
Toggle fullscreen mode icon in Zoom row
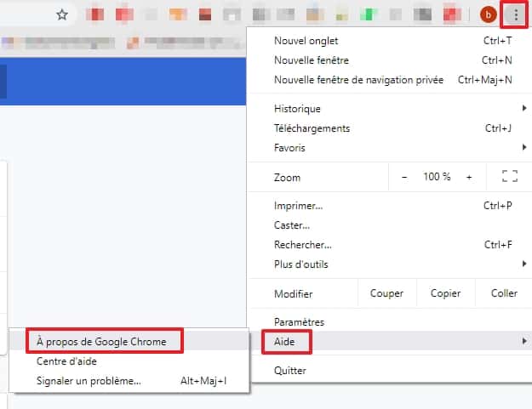click(510, 176)
